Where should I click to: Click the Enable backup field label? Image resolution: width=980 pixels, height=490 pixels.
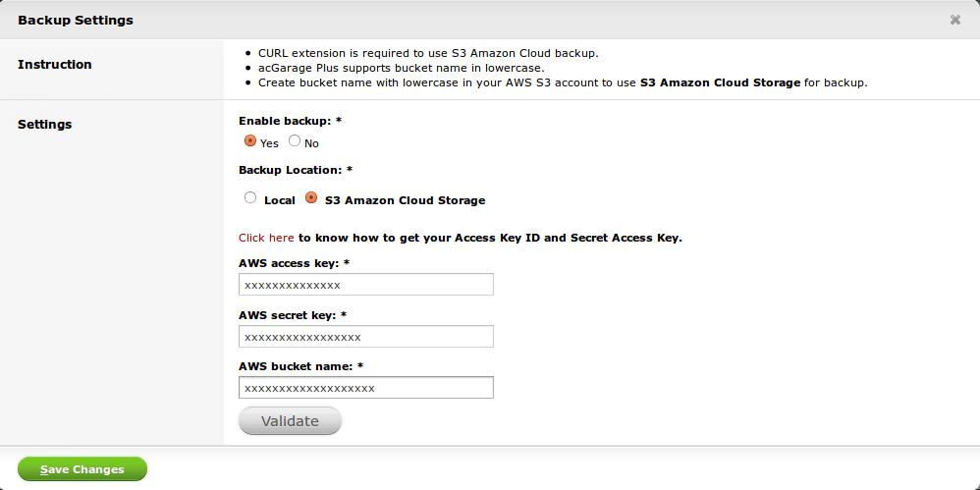[290, 121]
